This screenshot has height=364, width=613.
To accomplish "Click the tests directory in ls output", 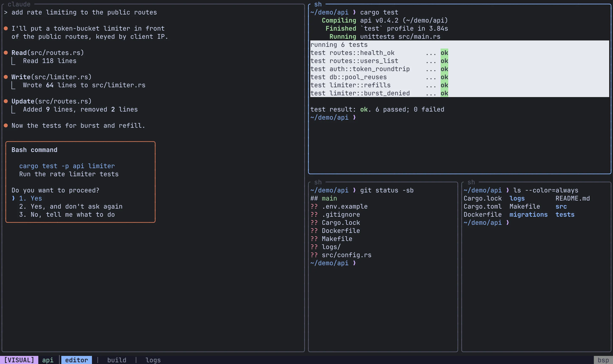I will click(565, 215).
